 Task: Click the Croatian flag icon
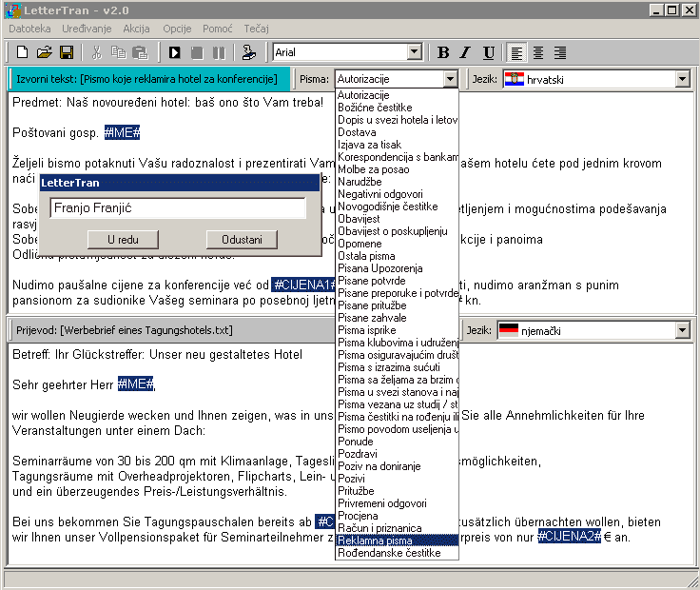point(515,79)
